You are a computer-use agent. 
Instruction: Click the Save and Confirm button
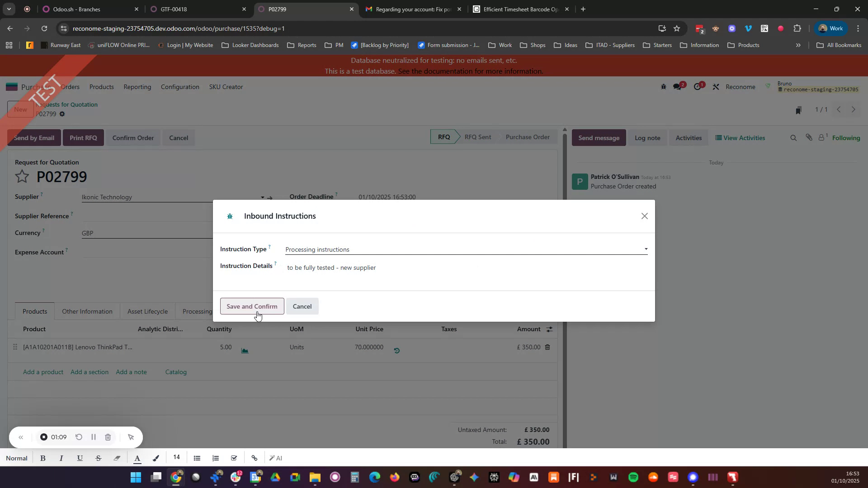pos(252,306)
